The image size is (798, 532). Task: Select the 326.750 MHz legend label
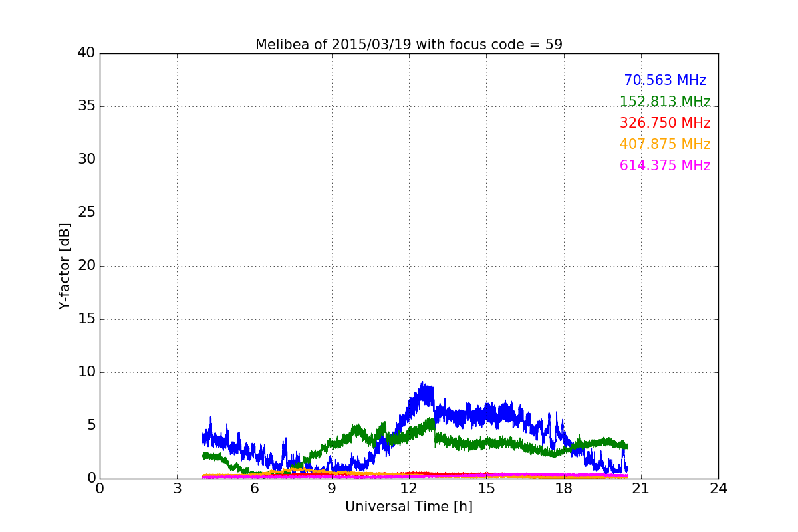tap(665, 123)
